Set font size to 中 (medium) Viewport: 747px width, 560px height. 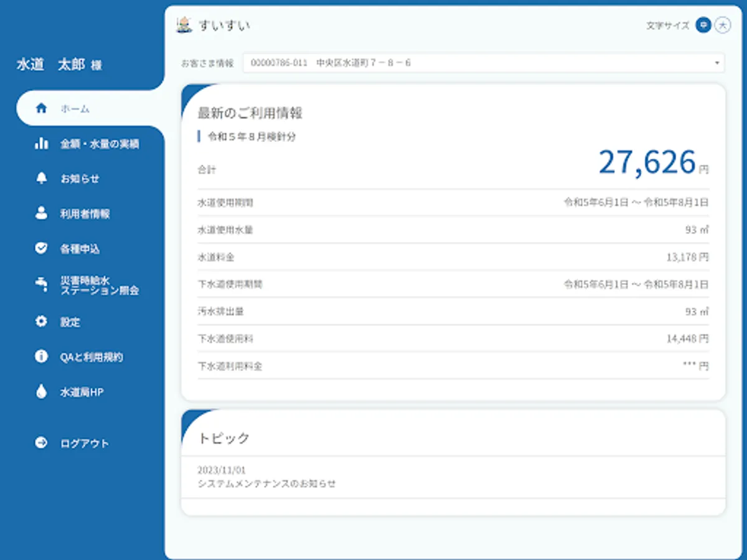pyautogui.click(x=703, y=26)
